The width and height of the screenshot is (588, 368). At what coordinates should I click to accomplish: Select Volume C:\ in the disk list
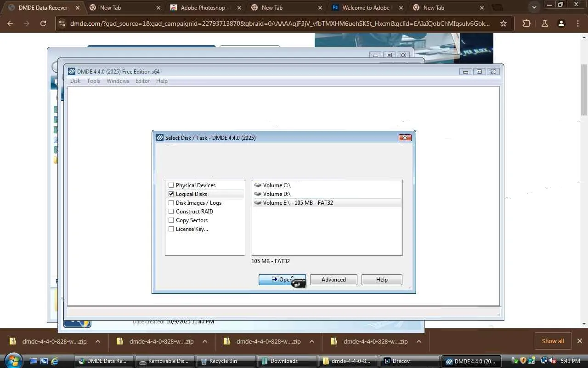pos(327,185)
